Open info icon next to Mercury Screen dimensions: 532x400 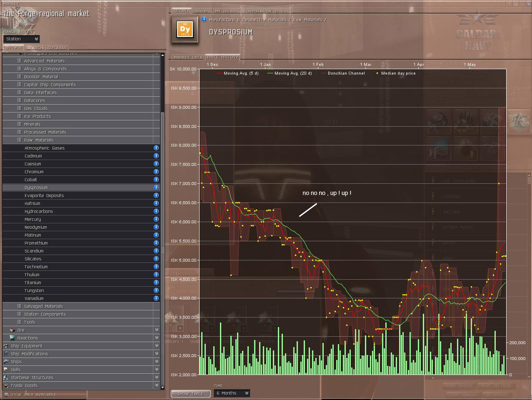pos(156,219)
